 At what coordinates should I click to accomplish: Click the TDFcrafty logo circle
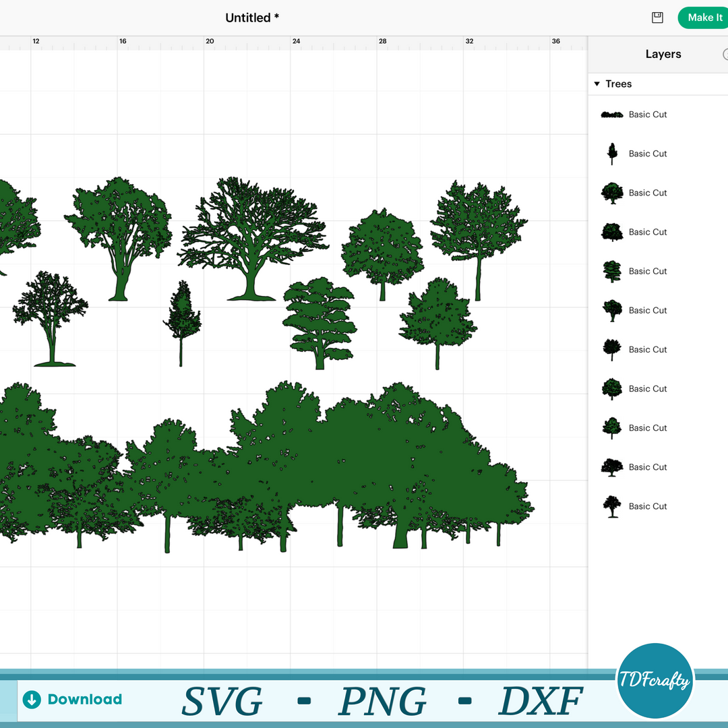[x=655, y=680]
